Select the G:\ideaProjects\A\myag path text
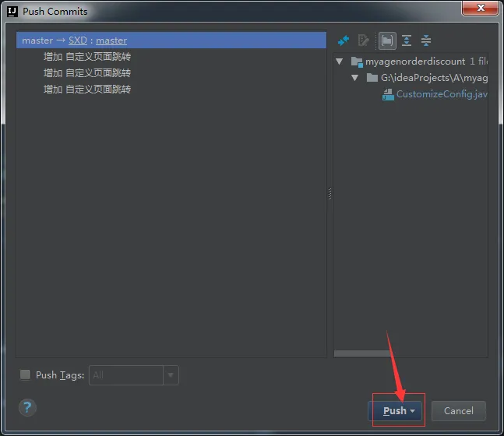 click(434, 78)
